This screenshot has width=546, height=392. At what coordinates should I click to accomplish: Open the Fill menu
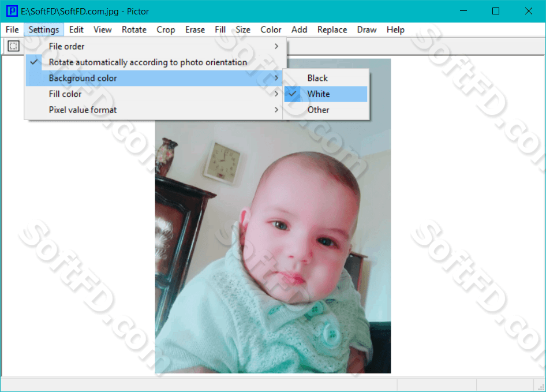click(x=220, y=29)
